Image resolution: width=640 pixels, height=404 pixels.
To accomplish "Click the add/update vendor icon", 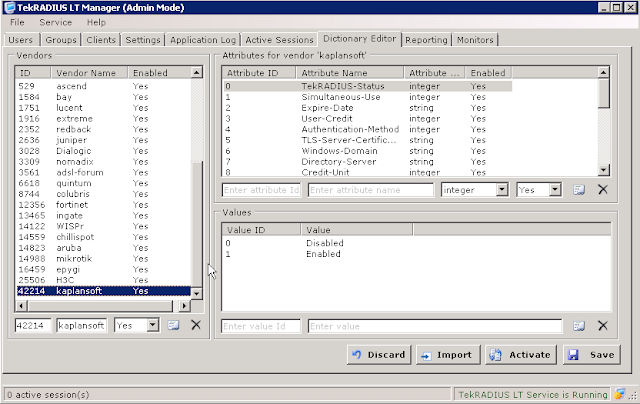I will pos(173,325).
